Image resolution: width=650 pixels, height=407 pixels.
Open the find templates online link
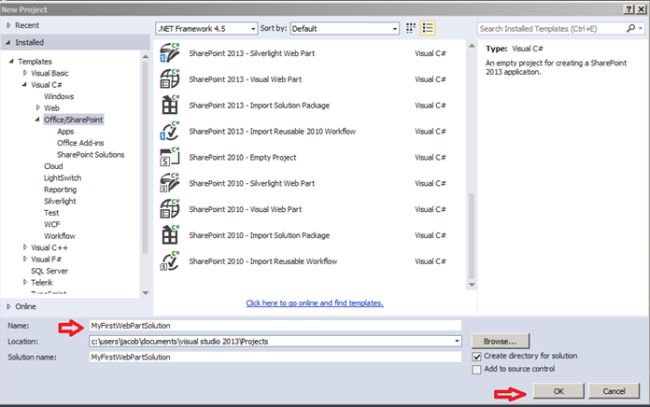(314, 303)
